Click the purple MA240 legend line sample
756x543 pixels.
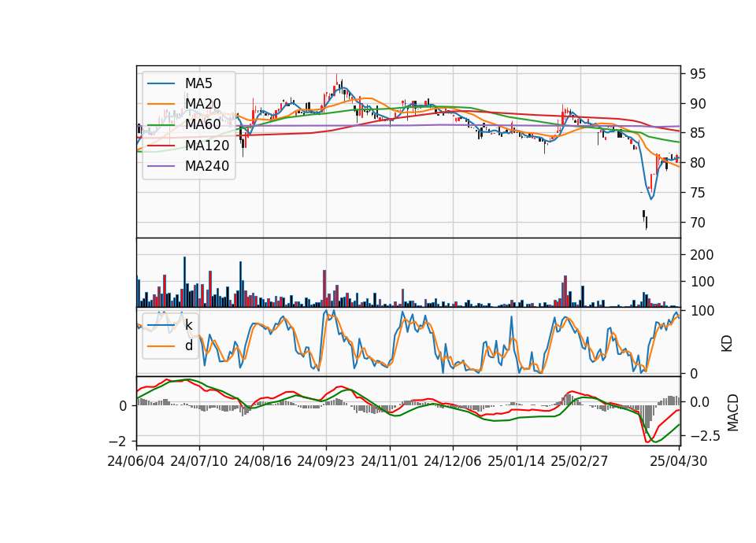(161, 166)
